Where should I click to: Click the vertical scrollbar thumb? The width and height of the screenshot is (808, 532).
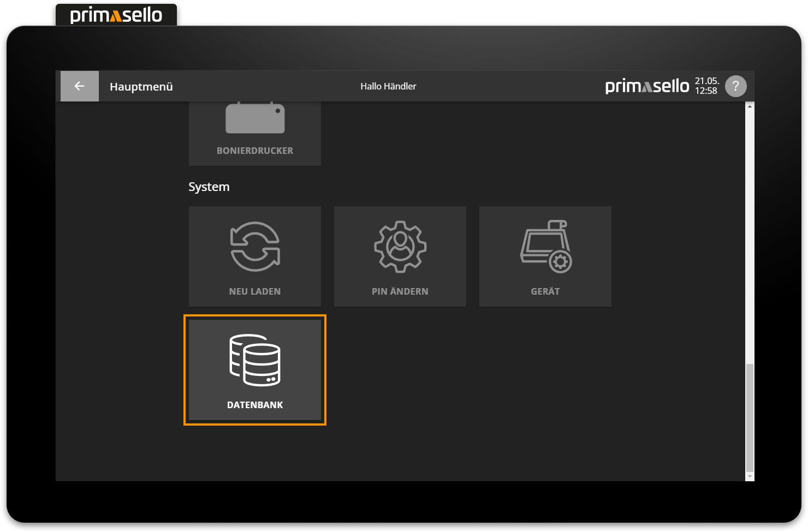[750, 417]
